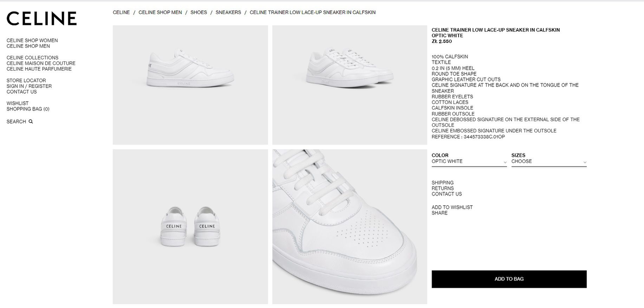The image size is (644, 308).
Task: Open Shipping information
Action: point(443,183)
